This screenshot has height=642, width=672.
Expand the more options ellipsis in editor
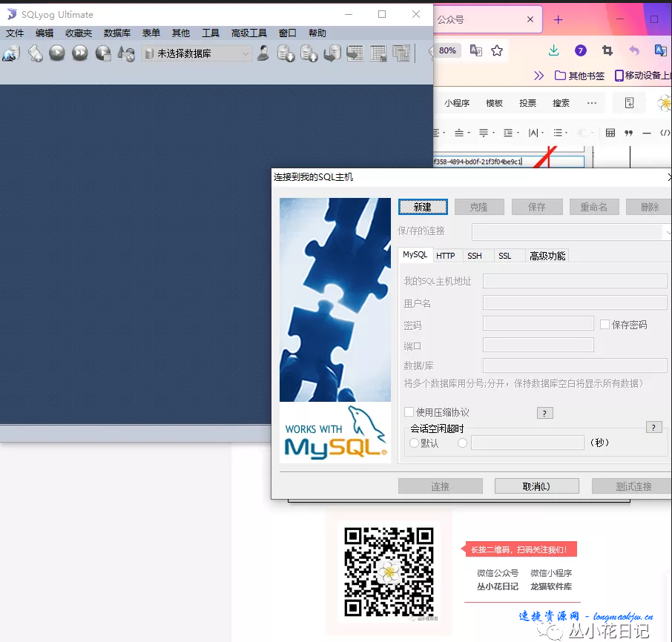click(592, 103)
